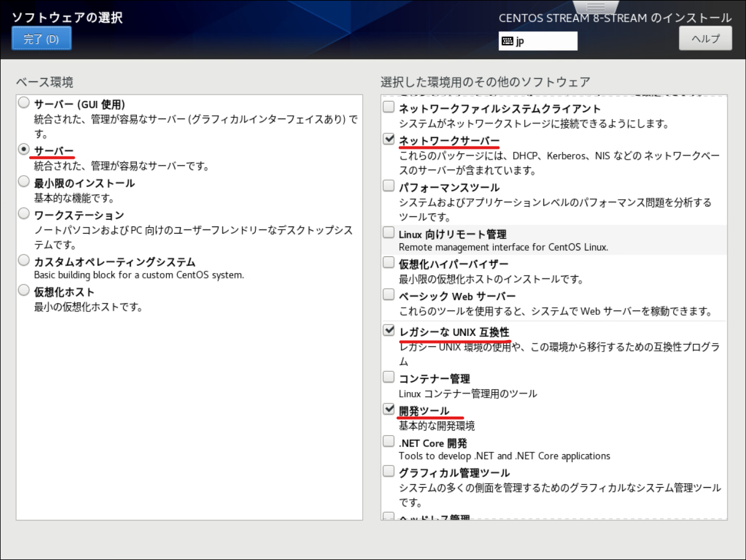The image size is (746, 560).
Task: Click the keyboard icon beside jp
Action: pyautogui.click(x=507, y=41)
